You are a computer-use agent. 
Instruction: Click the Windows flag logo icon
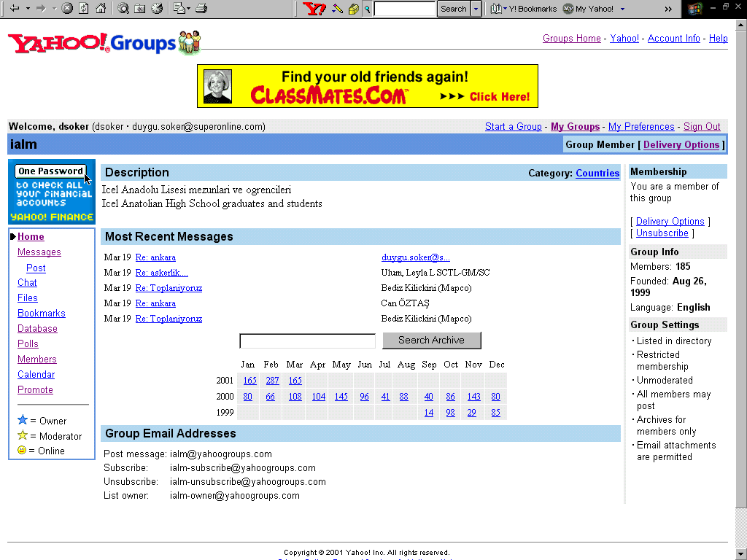pyautogui.click(x=694, y=9)
